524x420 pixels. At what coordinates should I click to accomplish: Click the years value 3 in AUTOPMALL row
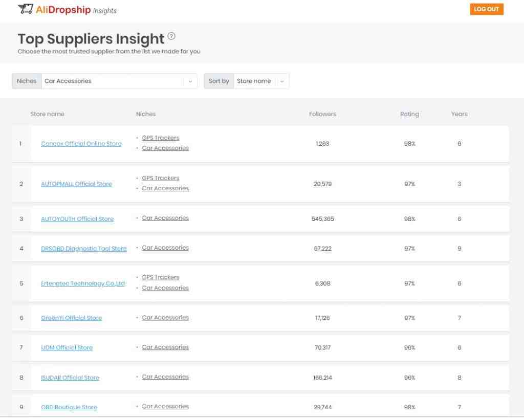click(459, 184)
